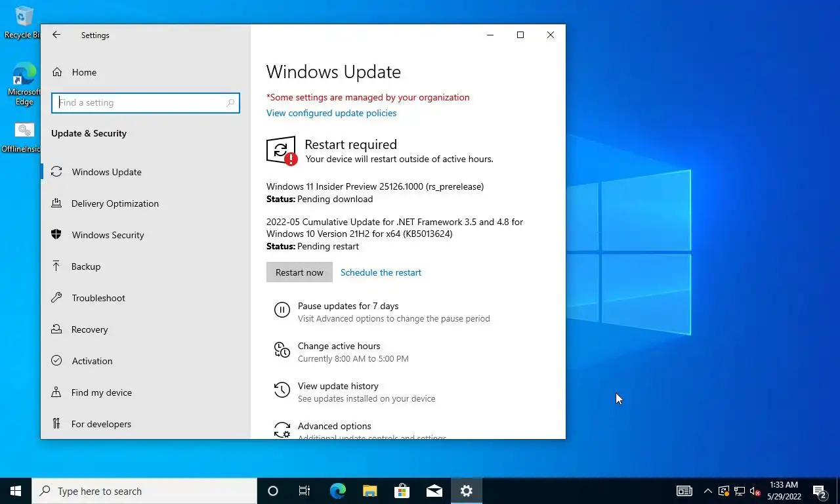Click the Backup arrow icon
840x504 pixels.
pos(57,266)
